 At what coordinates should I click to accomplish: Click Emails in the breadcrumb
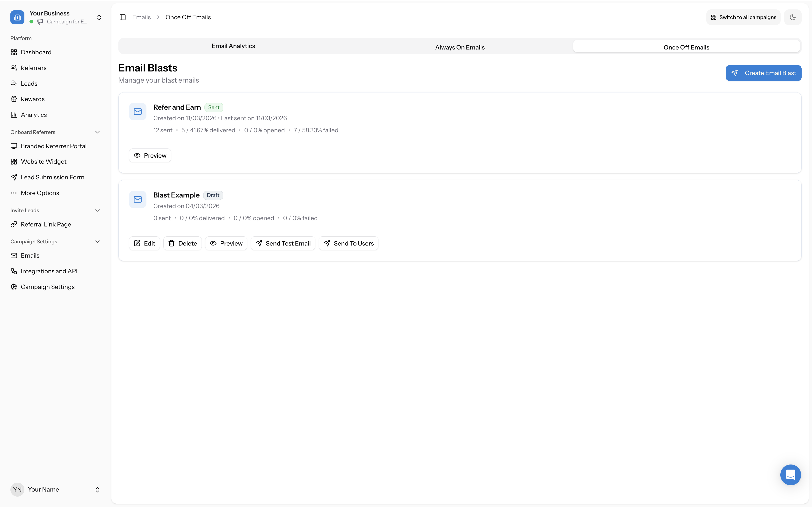click(x=141, y=17)
